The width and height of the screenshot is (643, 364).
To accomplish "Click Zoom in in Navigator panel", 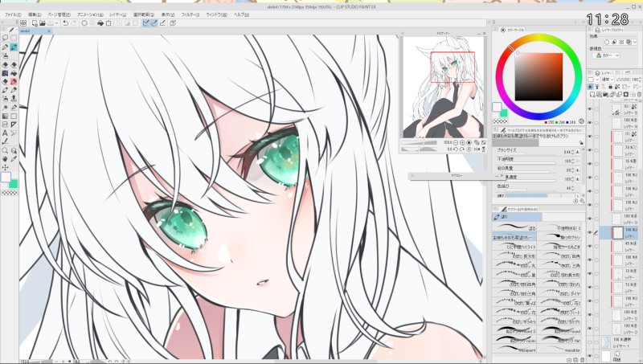I will point(462,142).
